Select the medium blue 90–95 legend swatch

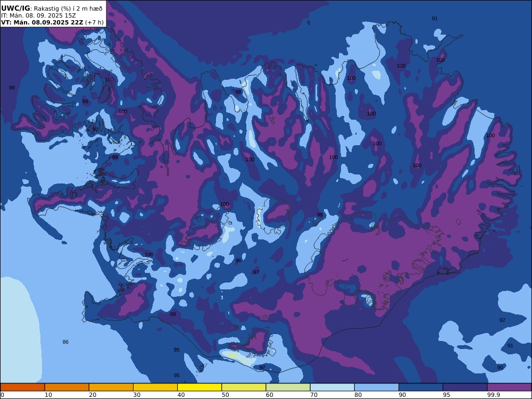tap(421, 387)
